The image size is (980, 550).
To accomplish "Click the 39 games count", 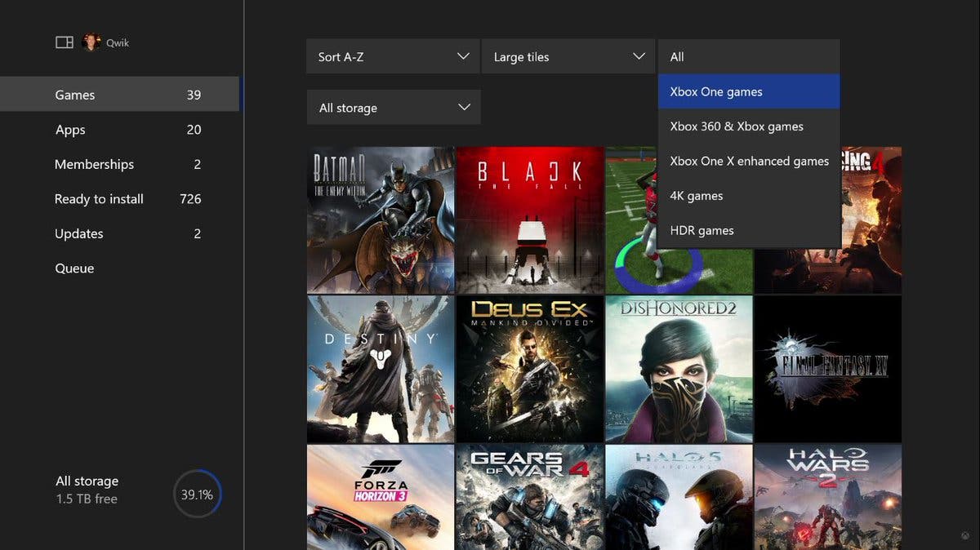I will (194, 95).
